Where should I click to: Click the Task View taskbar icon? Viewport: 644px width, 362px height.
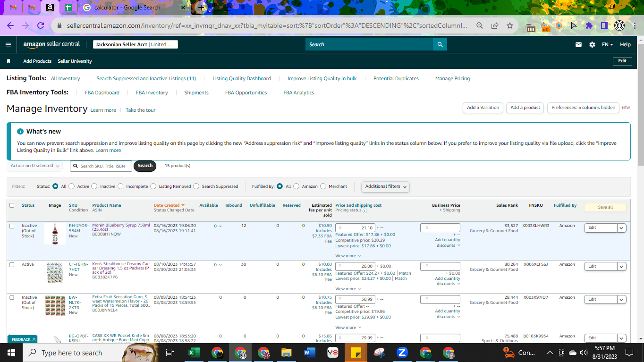point(170,353)
